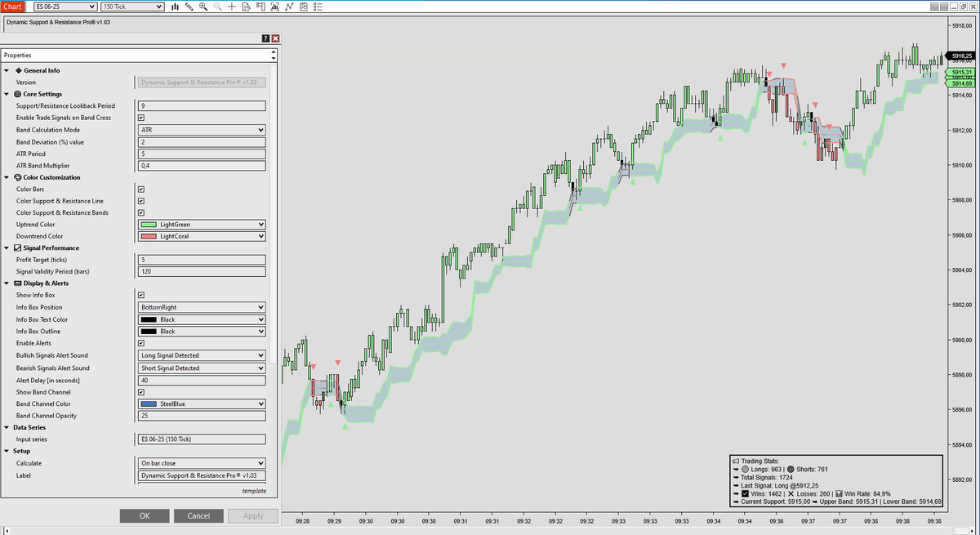Viewport: 980px width, 535px height.
Task: Open the Info Box Position dropdown
Action: click(202, 307)
